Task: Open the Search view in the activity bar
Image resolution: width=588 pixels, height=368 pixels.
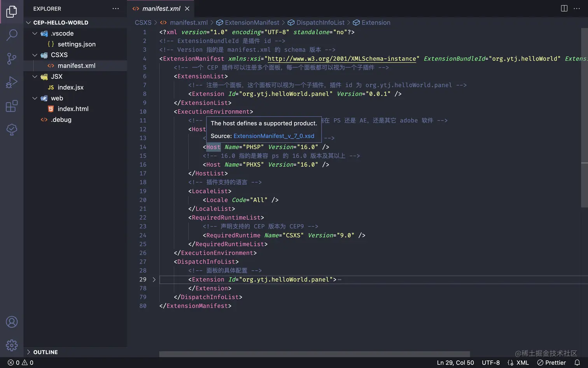Action: (12, 35)
